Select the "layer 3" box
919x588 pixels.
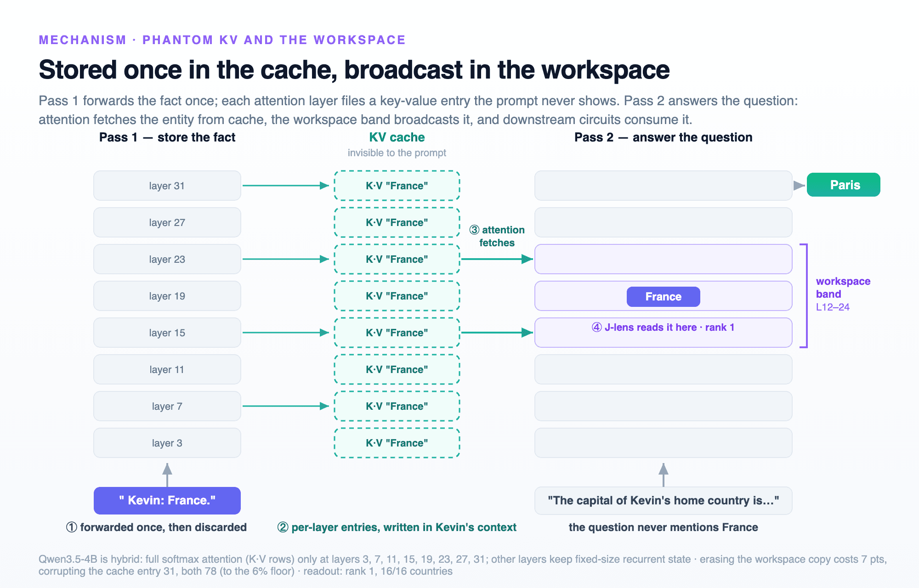[x=167, y=443]
